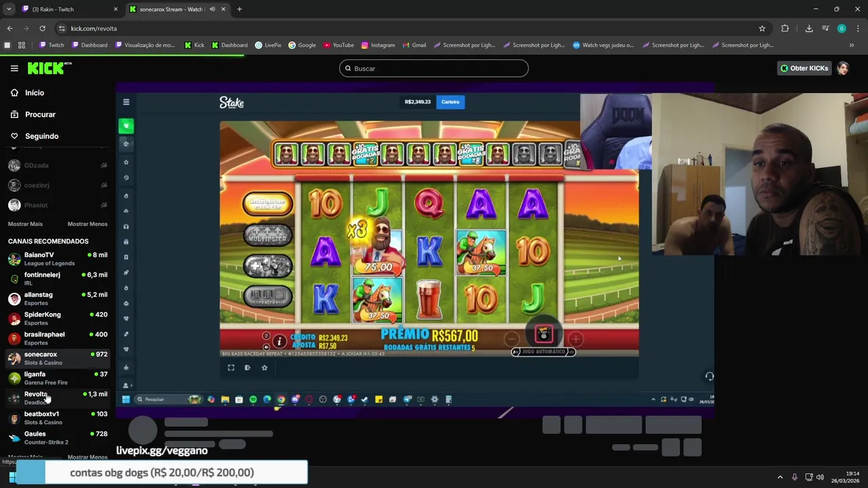Open the Chrome three-dot menu

click(859, 28)
